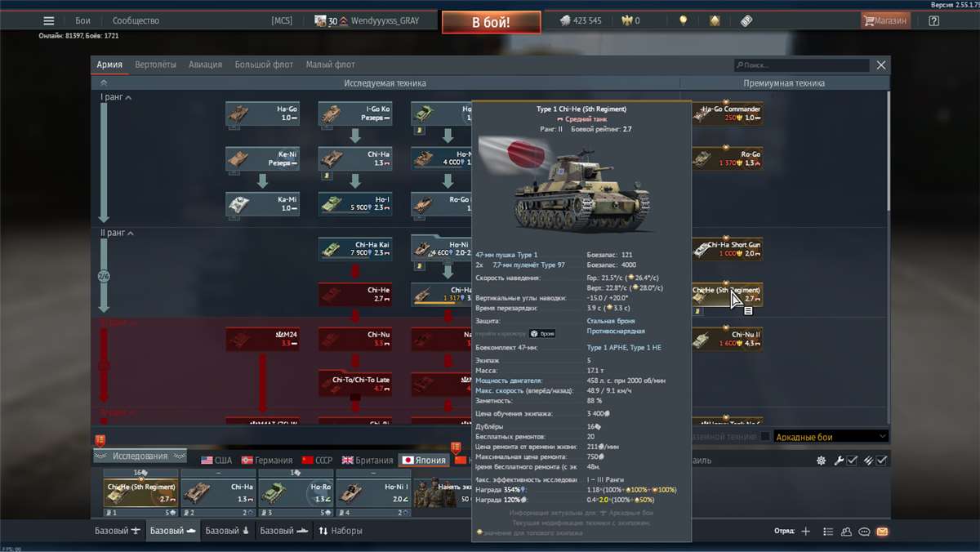The height and width of the screenshot is (552, 980).
Task: Click the research tree vertical scrollbar
Action: pyautogui.click(x=889, y=151)
